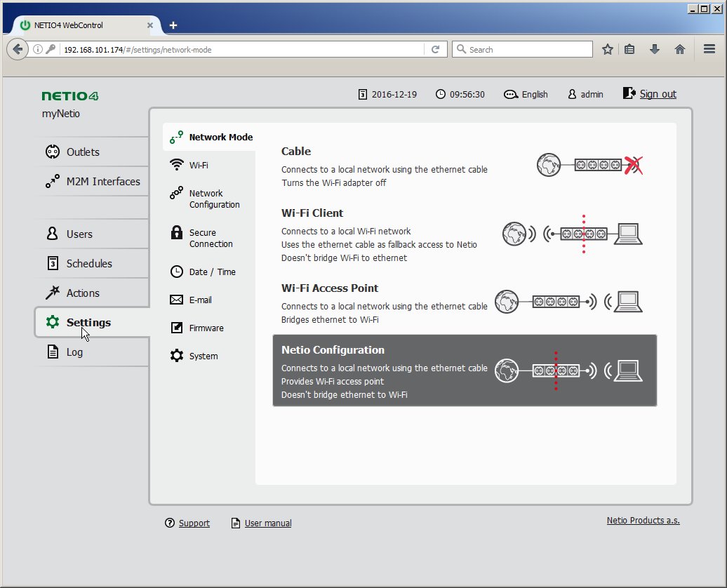Open the User manual link
Screen dimensions: 727x588
pos(267,523)
